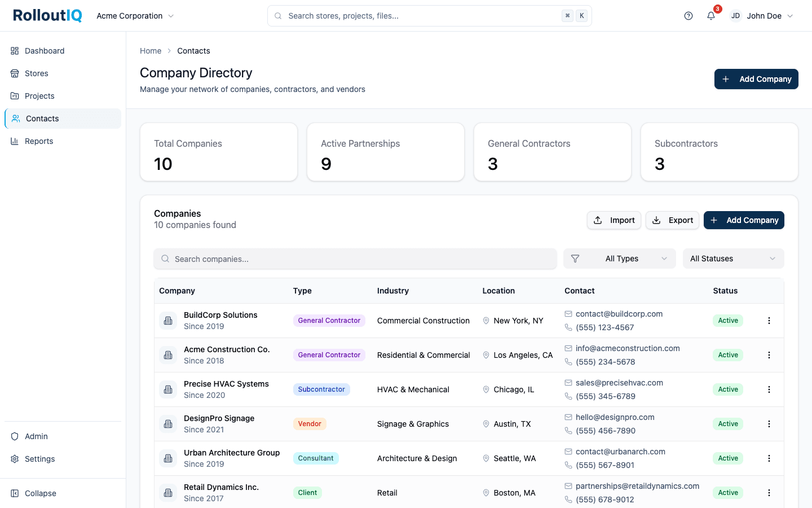Open the notifications bell with 3 alerts

[710, 16]
